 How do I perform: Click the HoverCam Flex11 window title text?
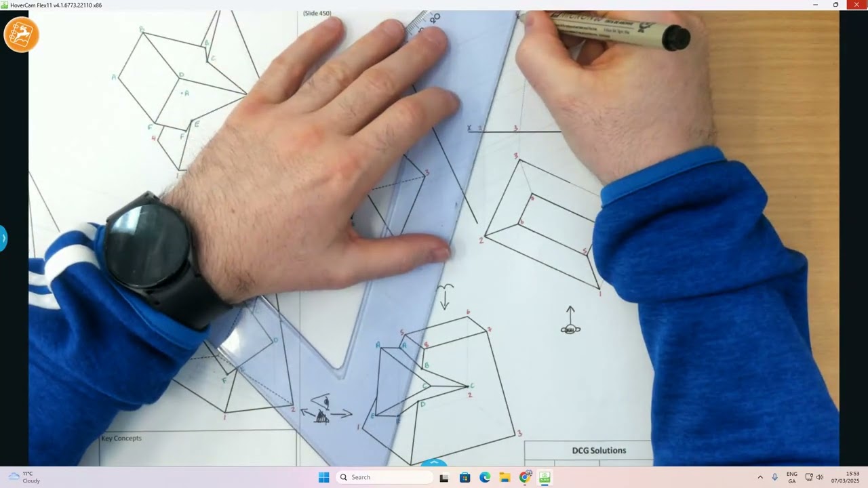click(x=56, y=5)
